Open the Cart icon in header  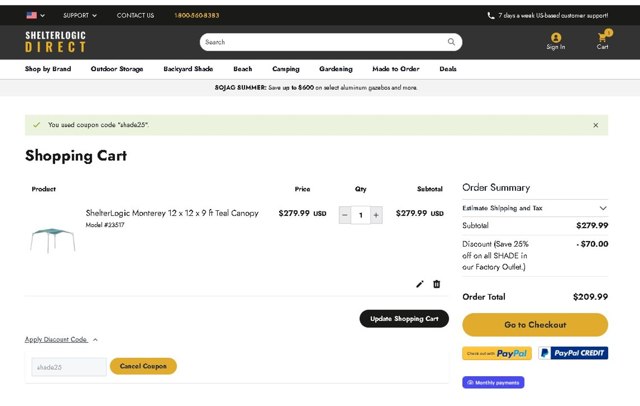(x=603, y=40)
